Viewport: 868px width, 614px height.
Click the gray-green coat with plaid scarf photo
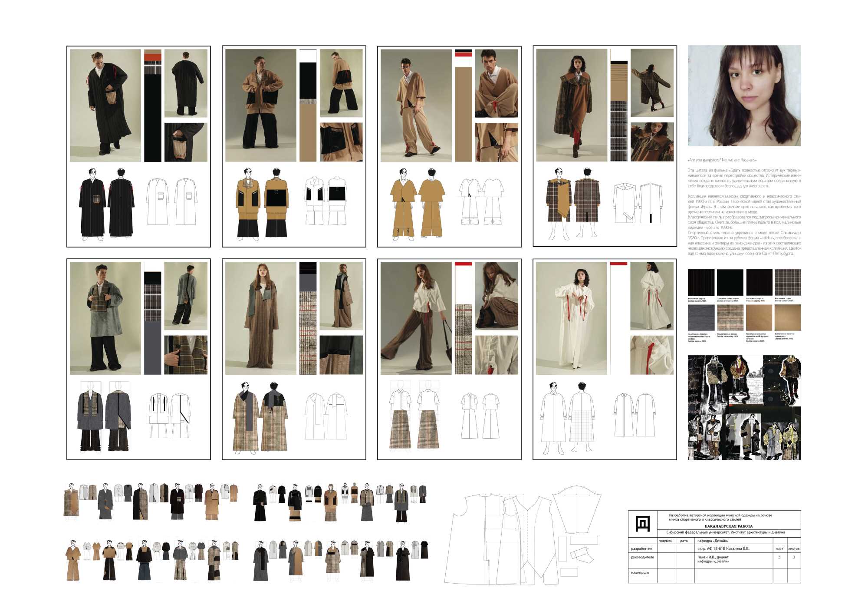coord(105,318)
